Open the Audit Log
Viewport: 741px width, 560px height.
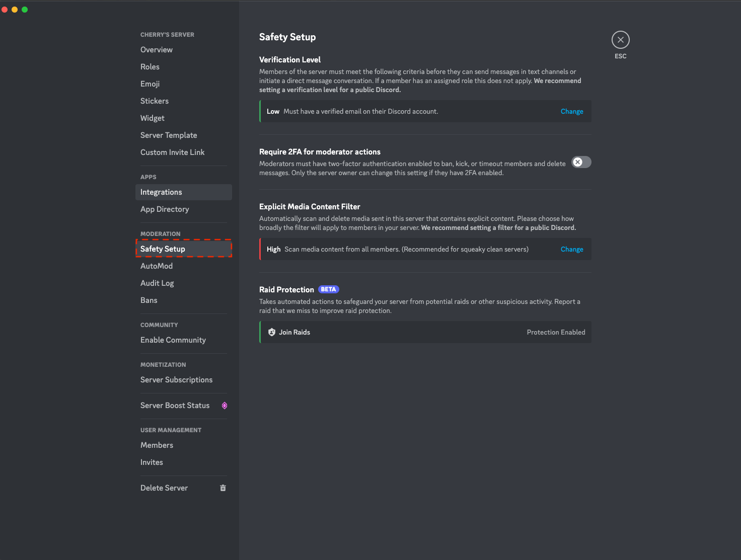click(157, 283)
